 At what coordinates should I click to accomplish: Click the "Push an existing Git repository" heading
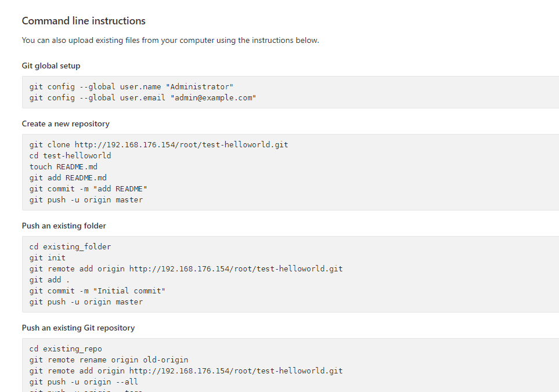78,328
